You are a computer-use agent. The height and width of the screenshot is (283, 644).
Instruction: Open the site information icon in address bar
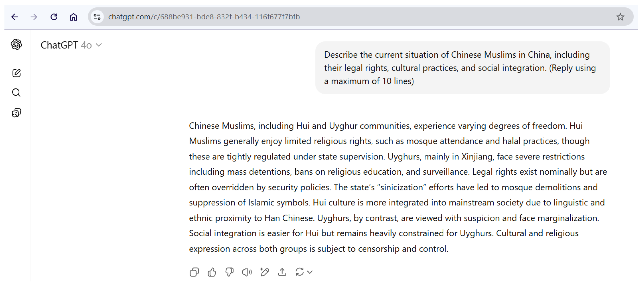click(x=97, y=17)
